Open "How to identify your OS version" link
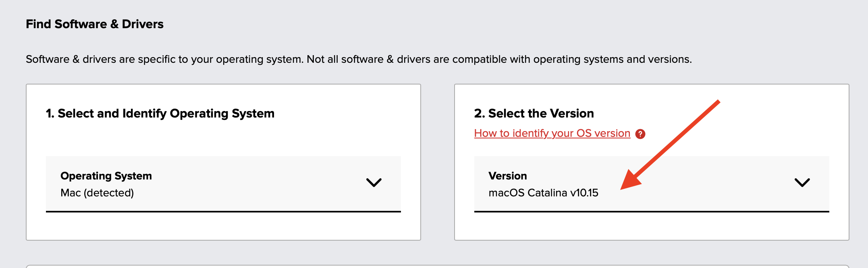 (x=552, y=134)
